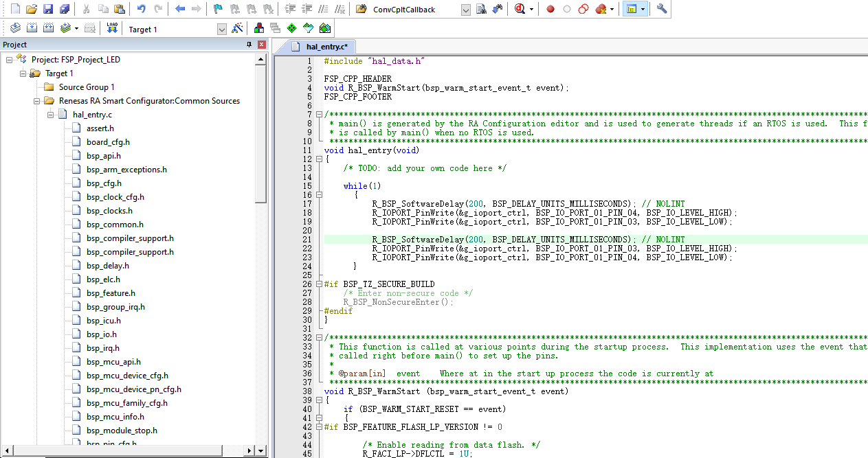Place cursor on the void hal_entry(void) line

372,150
